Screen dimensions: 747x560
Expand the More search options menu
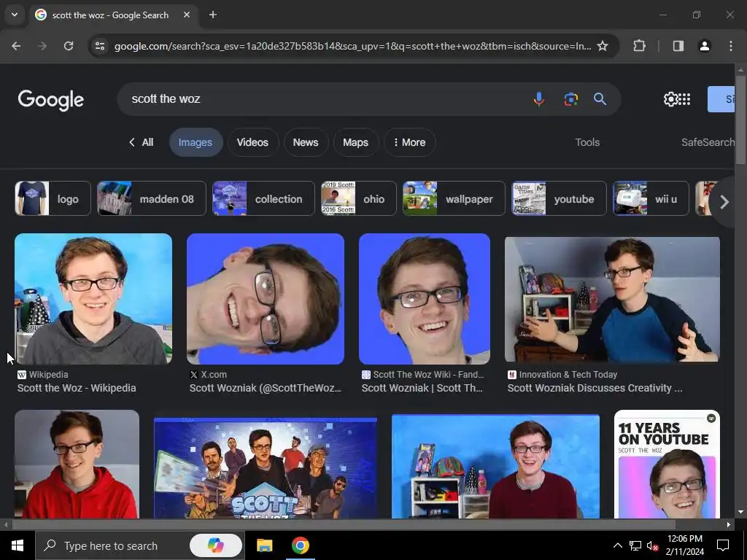point(410,142)
